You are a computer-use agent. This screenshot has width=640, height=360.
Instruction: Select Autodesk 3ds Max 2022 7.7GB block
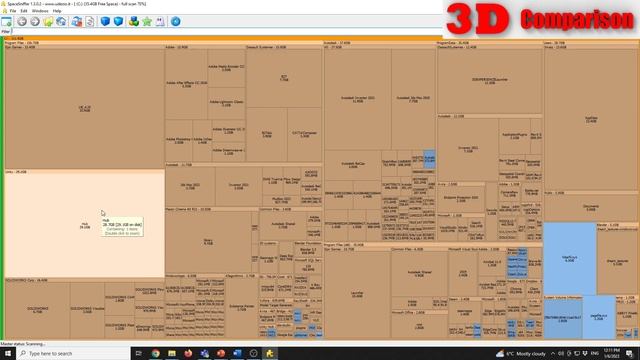click(x=413, y=99)
